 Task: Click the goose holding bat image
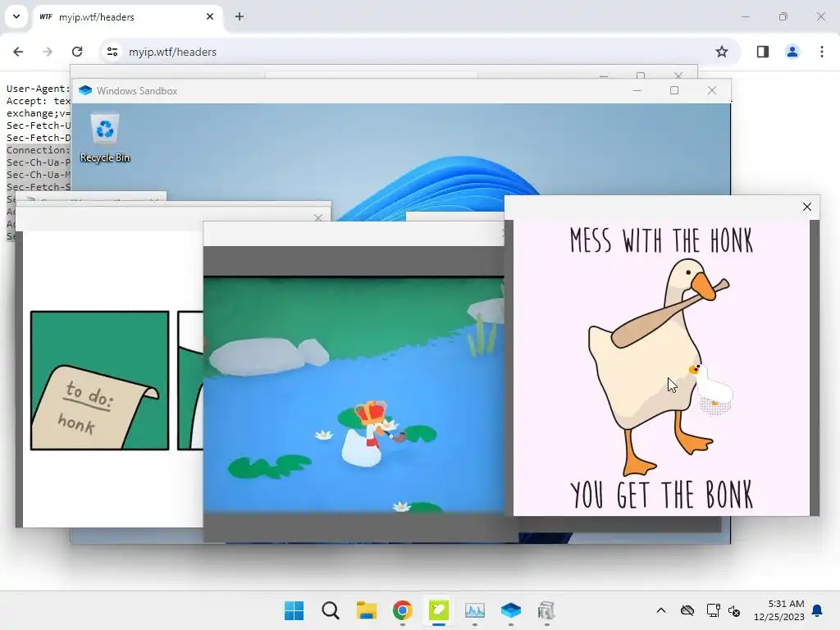[661, 367]
